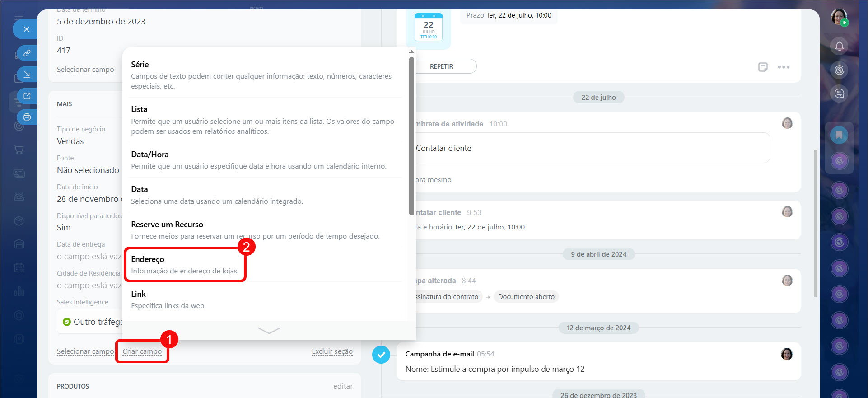Open the three-dot more options menu
Screen dimensions: 868x398
(x=784, y=67)
